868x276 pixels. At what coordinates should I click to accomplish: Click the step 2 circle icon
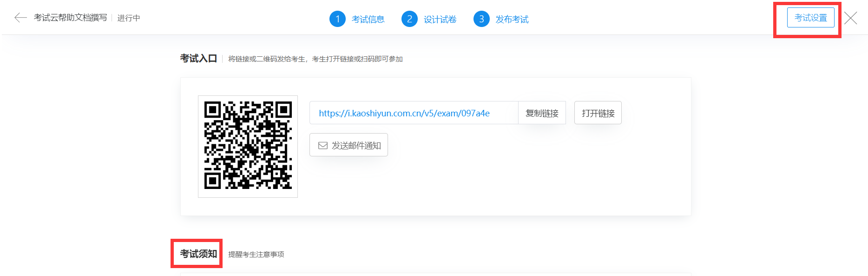coord(409,19)
